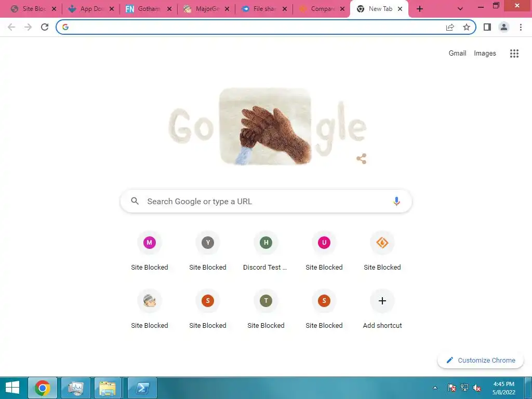Open Chrome three-dot menu

tap(521, 27)
